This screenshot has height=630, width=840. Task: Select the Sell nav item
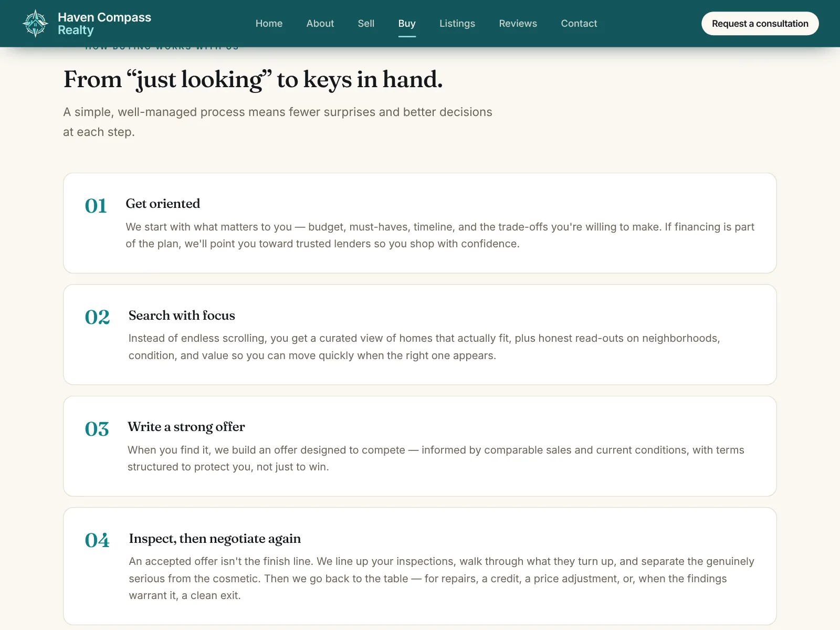366,24
